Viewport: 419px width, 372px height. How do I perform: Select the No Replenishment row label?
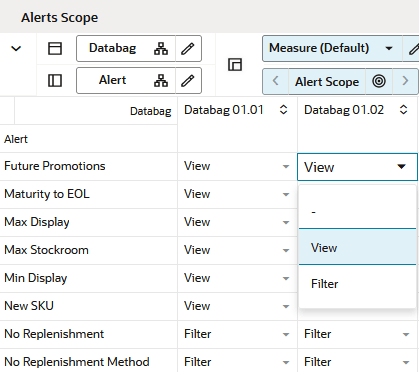click(54, 334)
